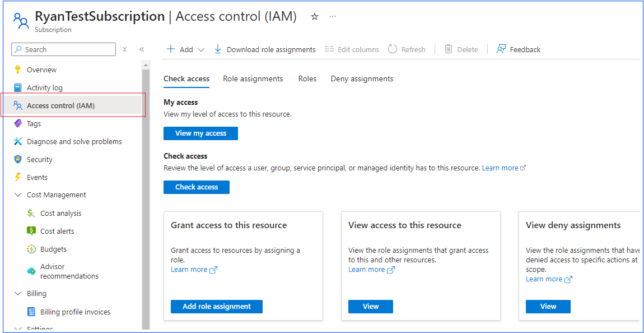Click the Refresh circular arrow icon
The height and width of the screenshot is (333, 644).
click(393, 49)
